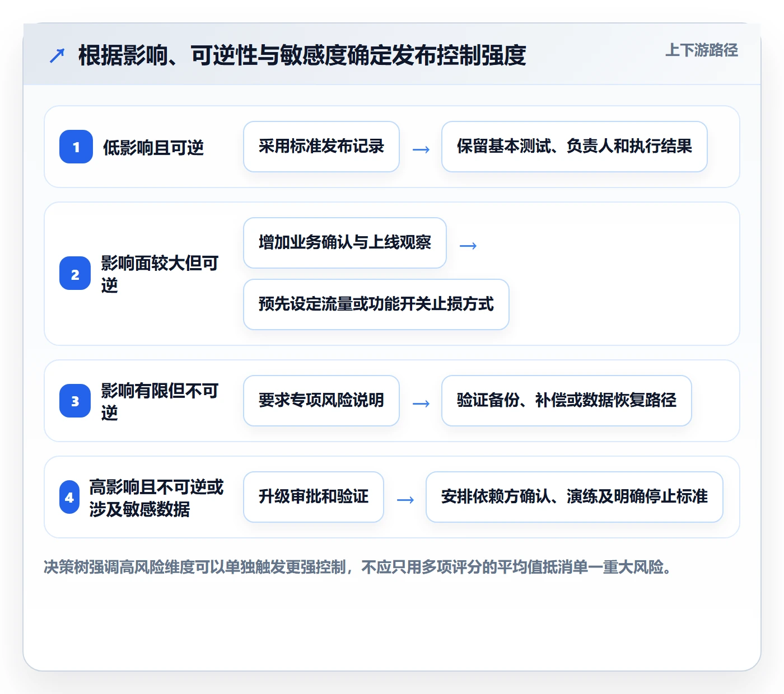Click the 采用标准发布记录 box
This screenshot has width=784, height=694.
(321, 147)
